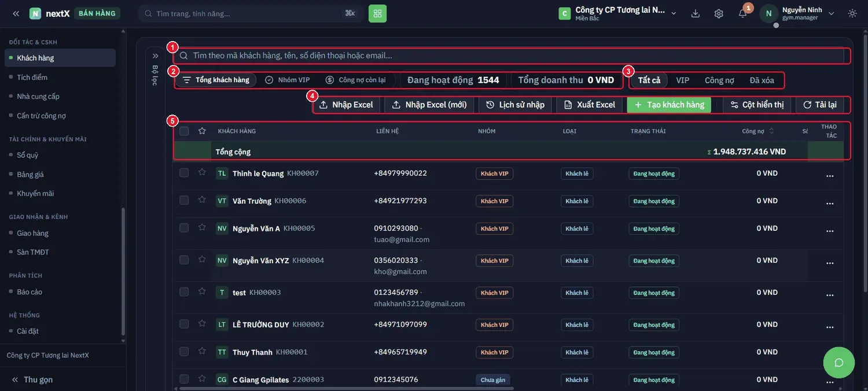Open the company selector dropdown

(619, 13)
